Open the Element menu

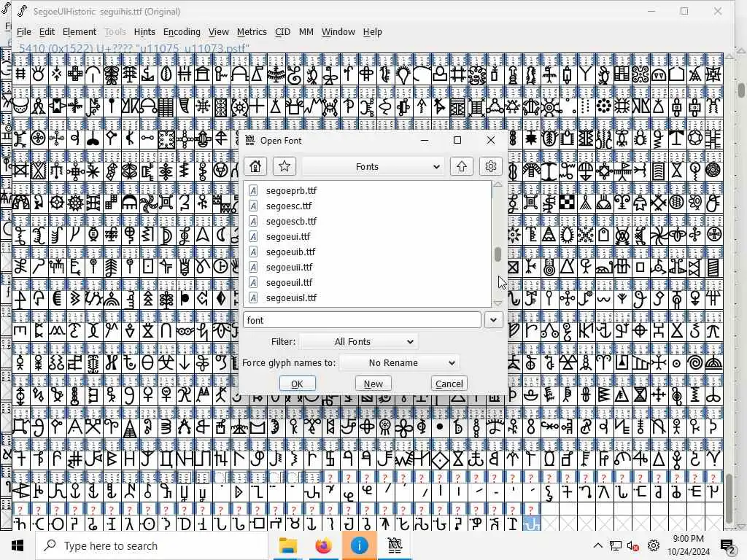coord(80,32)
